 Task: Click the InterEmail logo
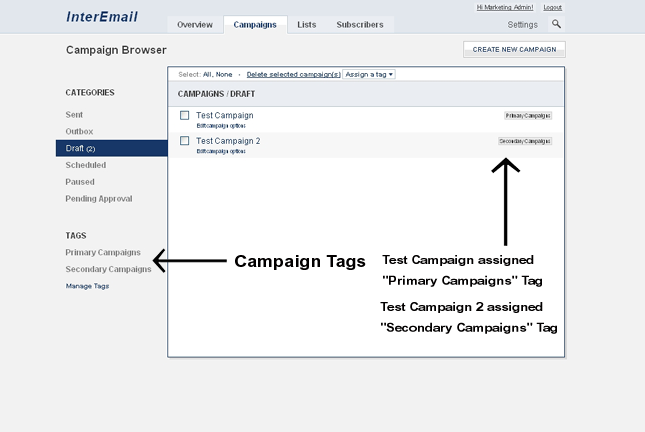click(x=102, y=17)
